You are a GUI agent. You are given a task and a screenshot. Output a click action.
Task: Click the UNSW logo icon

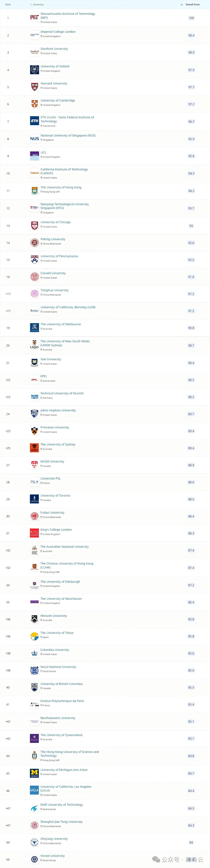click(34, 345)
